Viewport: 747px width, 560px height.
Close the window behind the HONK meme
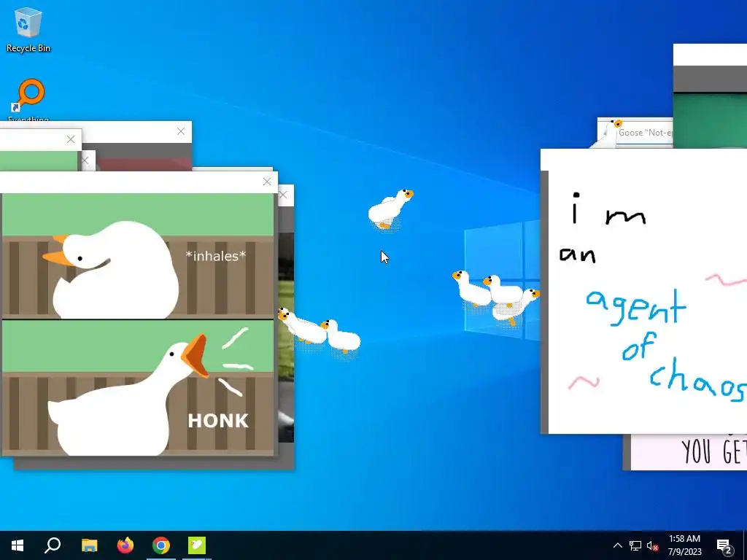click(x=283, y=195)
